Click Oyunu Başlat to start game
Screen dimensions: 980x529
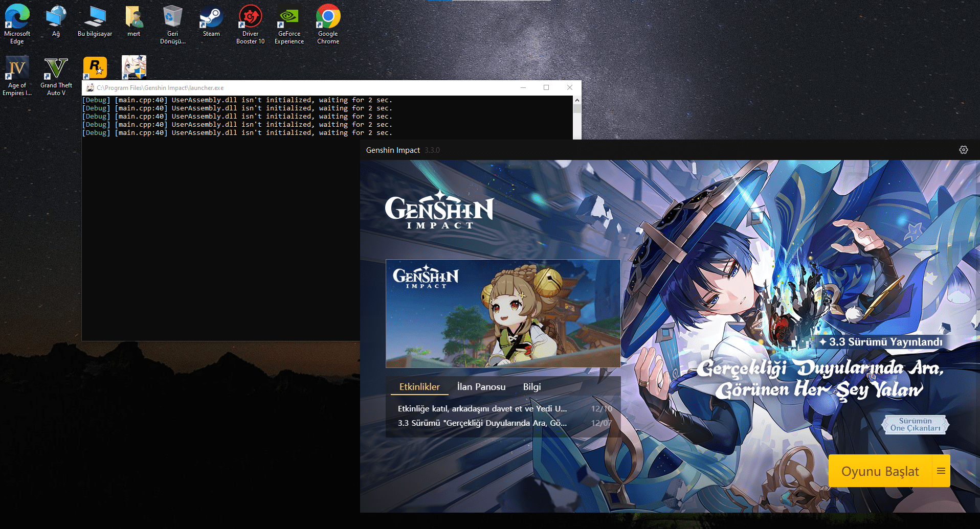pos(880,471)
